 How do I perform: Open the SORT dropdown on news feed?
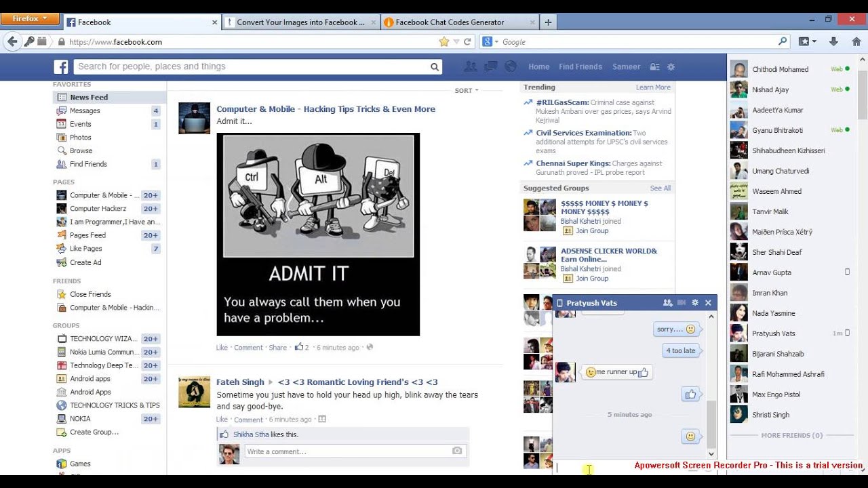click(x=467, y=90)
